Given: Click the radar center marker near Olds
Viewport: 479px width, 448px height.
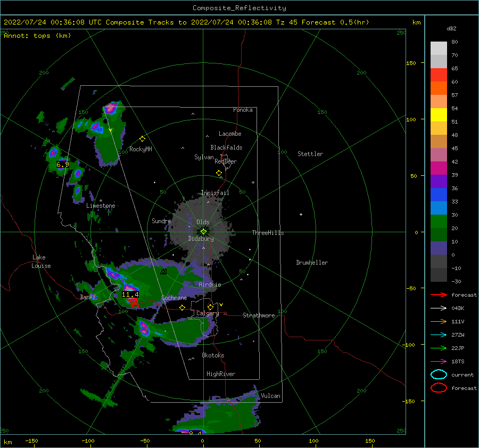Looking at the screenshot, I should [203, 232].
